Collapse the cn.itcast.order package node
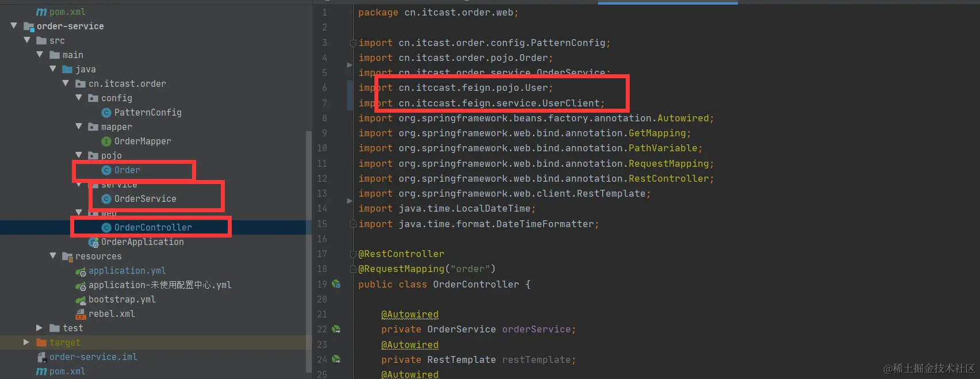 [x=66, y=83]
